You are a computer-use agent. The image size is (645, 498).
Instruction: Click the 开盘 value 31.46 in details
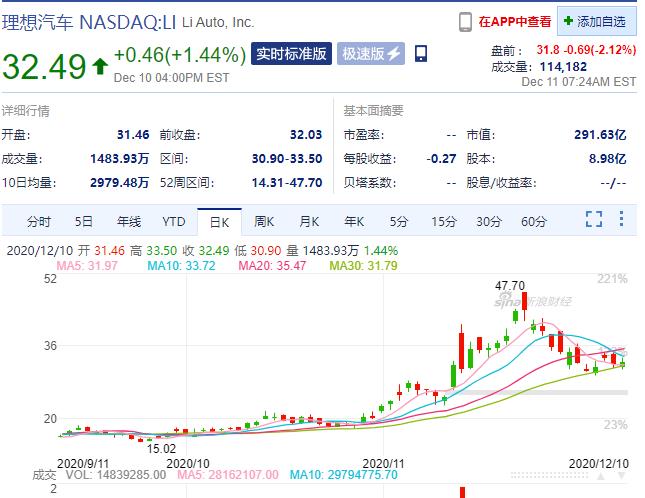pyautogui.click(x=133, y=134)
